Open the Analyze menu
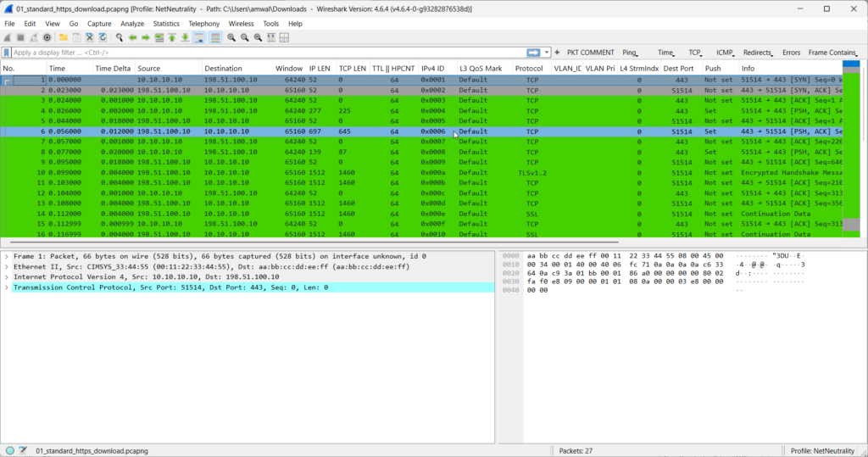Viewport: 868px width, 457px height. point(131,24)
